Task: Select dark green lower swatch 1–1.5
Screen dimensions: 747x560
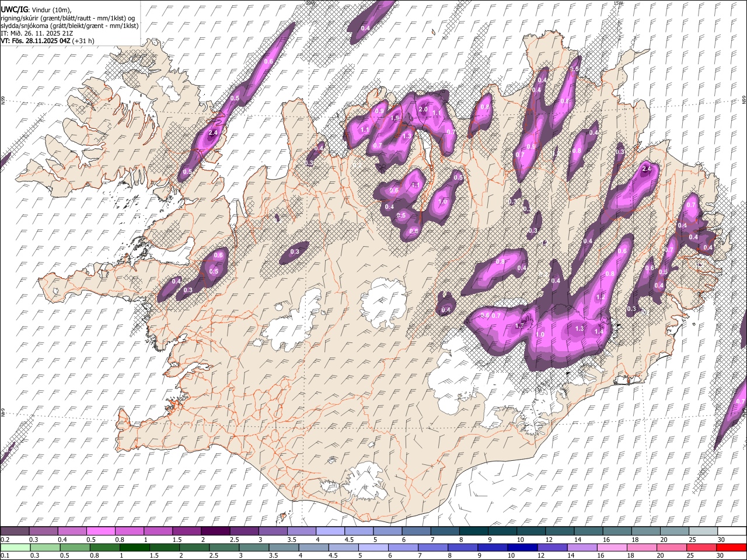Action: [x=135, y=548]
